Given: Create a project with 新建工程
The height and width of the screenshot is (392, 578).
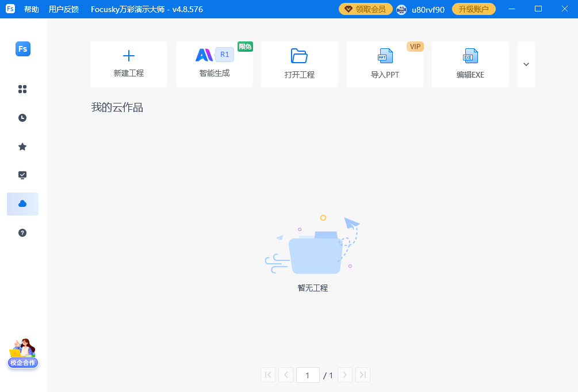Looking at the screenshot, I should click(129, 64).
